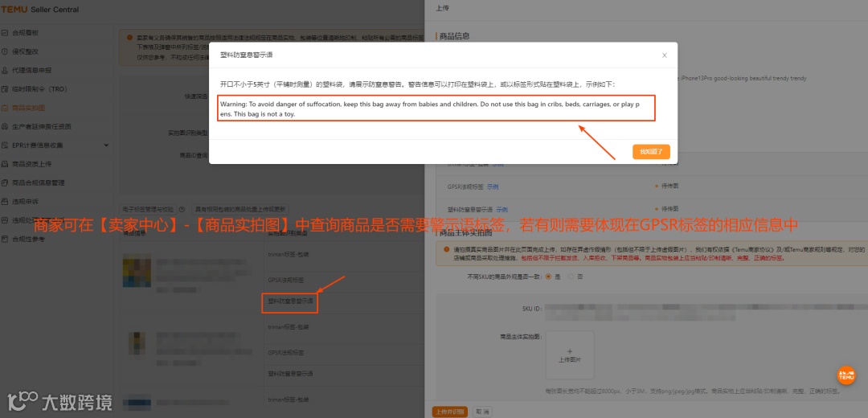Open 合规性参考 in the sidebar
The width and height of the screenshot is (868, 418).
click(x=29, y=240)
